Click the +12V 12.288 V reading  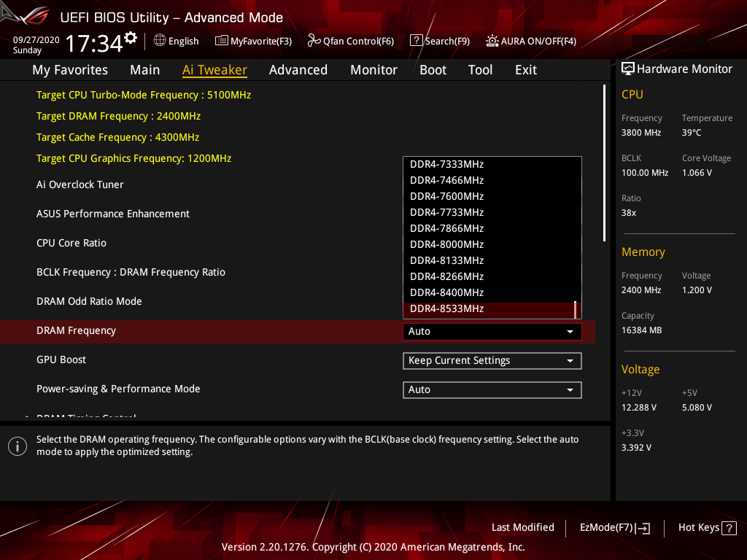(639, 408)
